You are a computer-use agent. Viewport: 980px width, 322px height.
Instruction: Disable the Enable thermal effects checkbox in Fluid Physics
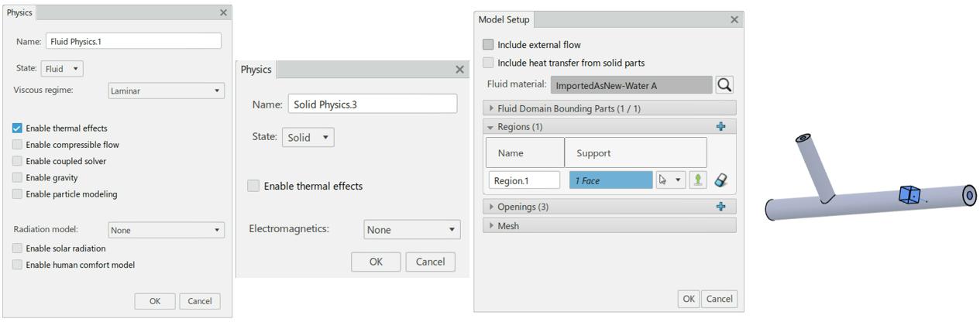pyautogui.click(x=17, y=128)
